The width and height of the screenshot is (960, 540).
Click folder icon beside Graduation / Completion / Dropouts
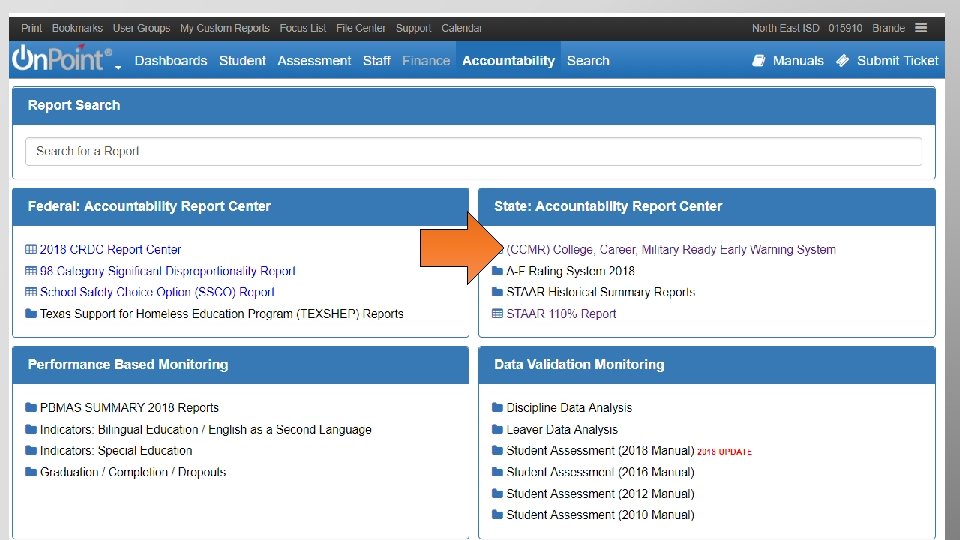click(31, 472)
